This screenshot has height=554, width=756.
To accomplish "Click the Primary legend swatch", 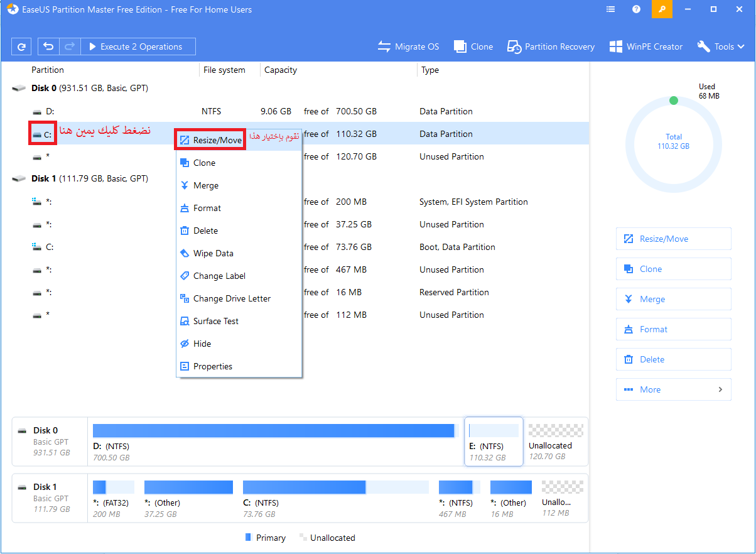I will point(248,538).
